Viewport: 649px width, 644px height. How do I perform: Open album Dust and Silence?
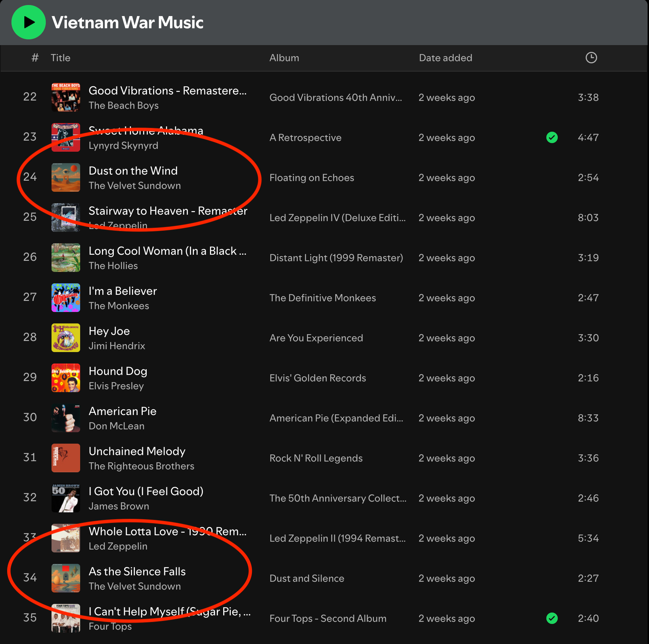(x=307, y=579)
